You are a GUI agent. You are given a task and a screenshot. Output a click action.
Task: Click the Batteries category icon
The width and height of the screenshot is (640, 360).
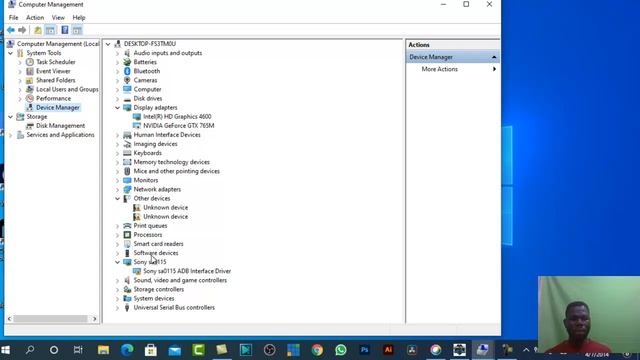127,62
